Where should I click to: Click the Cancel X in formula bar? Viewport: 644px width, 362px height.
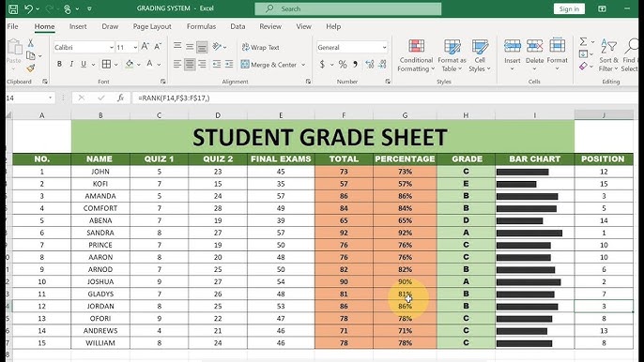click(x=82, y=98)
